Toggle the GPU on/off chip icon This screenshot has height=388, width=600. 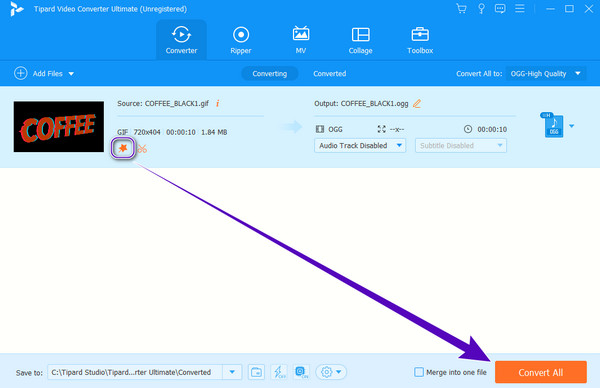pos(302,372)
